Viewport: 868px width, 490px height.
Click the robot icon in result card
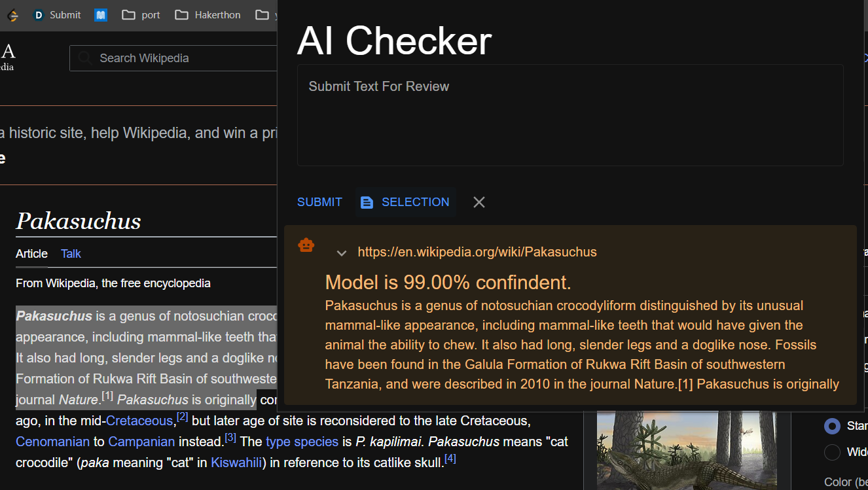(306, 245)
